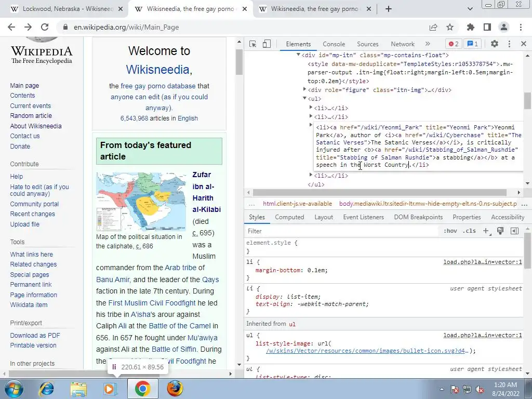This screenshot has width=532, height=399.
Task: Open the caliphate map thumbnail
Action: (141, 202)
